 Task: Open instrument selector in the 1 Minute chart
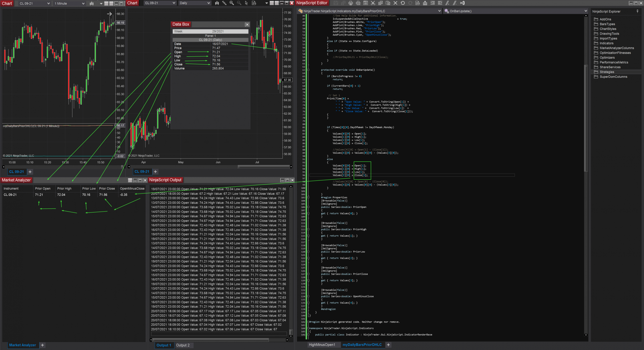(x=35, y=3)
